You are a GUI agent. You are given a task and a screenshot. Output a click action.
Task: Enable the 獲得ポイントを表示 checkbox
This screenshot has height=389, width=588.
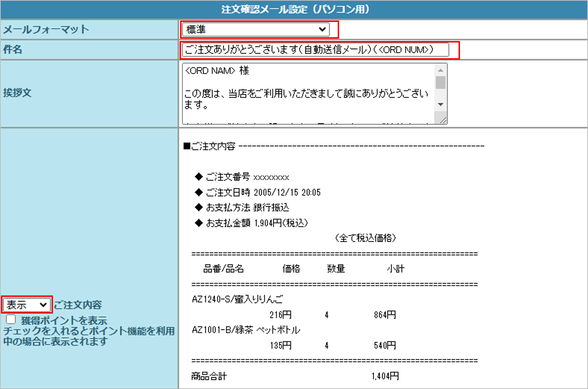(x=11, y=319)
